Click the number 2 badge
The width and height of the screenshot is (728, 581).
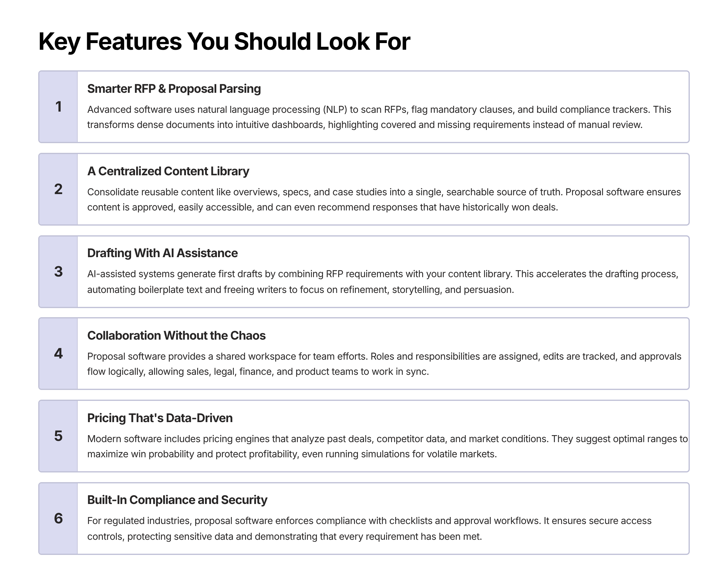pos(59,189)
